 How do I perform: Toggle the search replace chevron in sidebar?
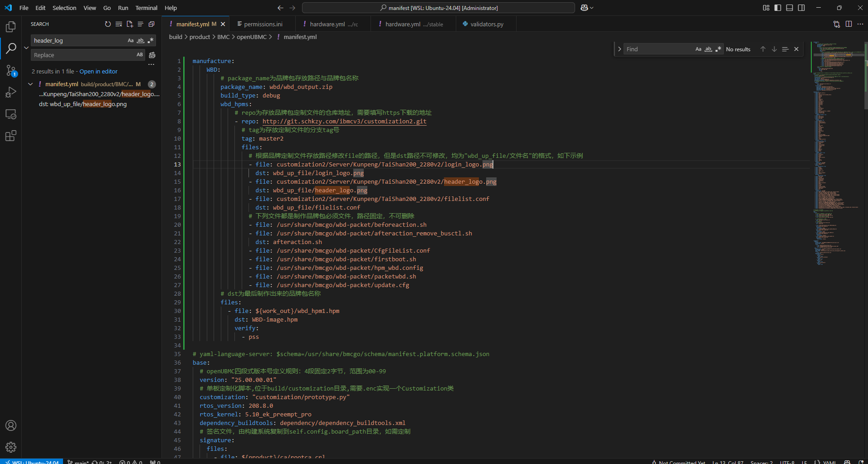[x=26, y=48]
